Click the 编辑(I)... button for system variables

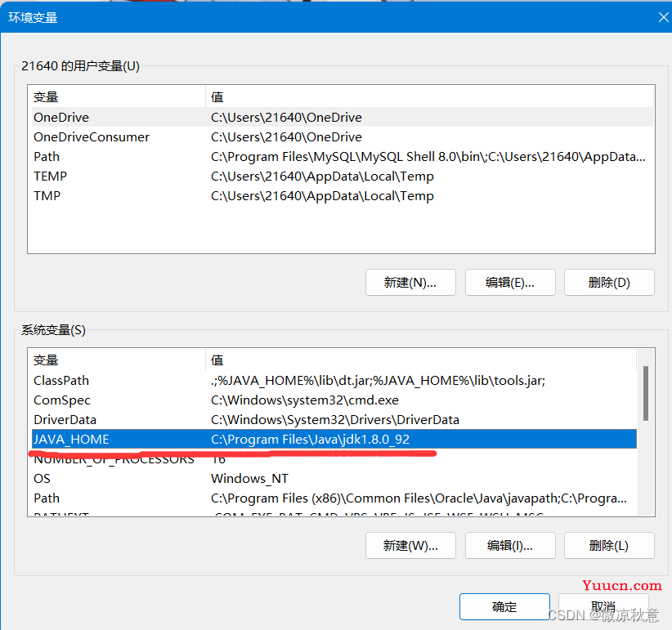[x=510, y=545]
